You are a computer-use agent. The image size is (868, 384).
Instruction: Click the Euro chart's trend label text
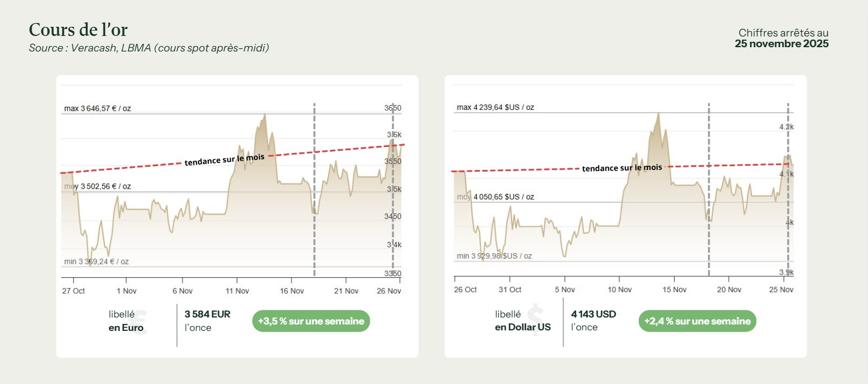[224, 160]
